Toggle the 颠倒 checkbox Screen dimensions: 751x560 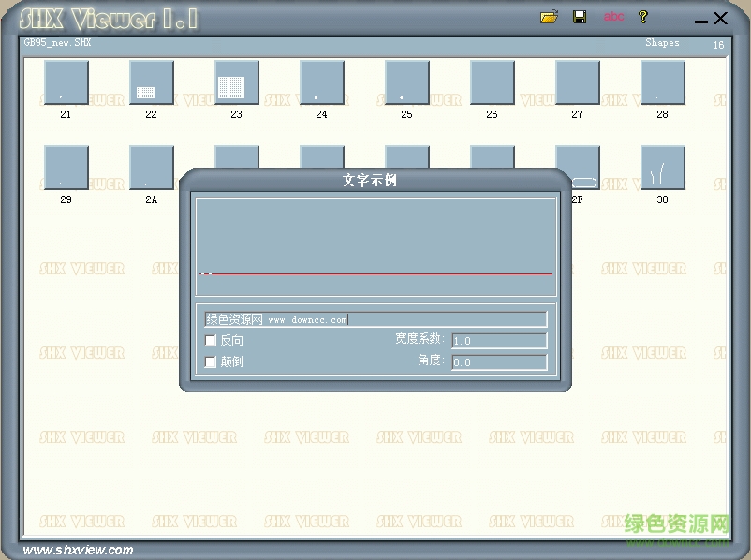tap(211, 361)
